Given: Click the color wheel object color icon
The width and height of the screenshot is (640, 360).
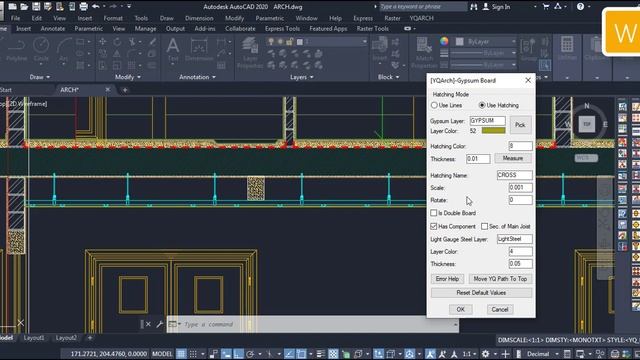Looking at the screenshot, I should [x=444, y=41].
